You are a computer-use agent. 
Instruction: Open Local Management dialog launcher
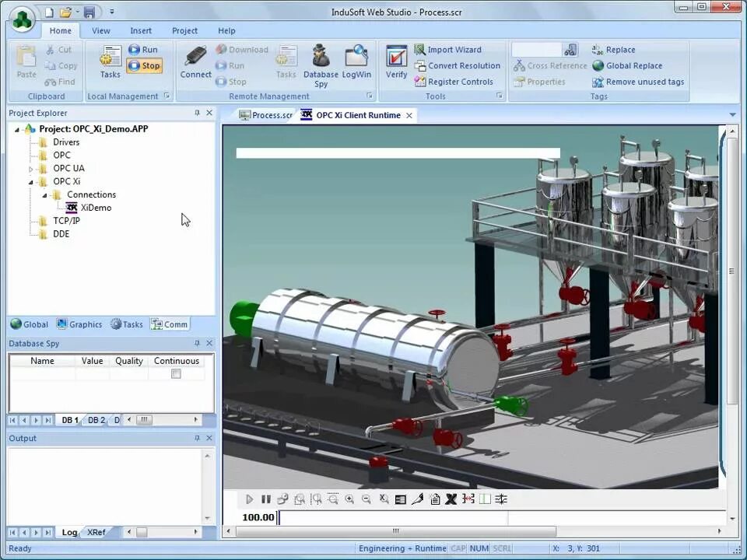pos(167,96)
